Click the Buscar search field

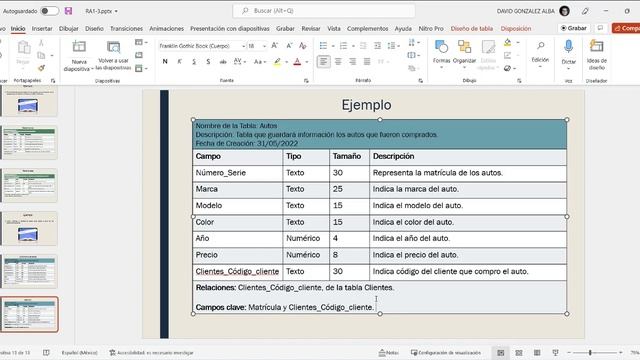coord(324,11)
